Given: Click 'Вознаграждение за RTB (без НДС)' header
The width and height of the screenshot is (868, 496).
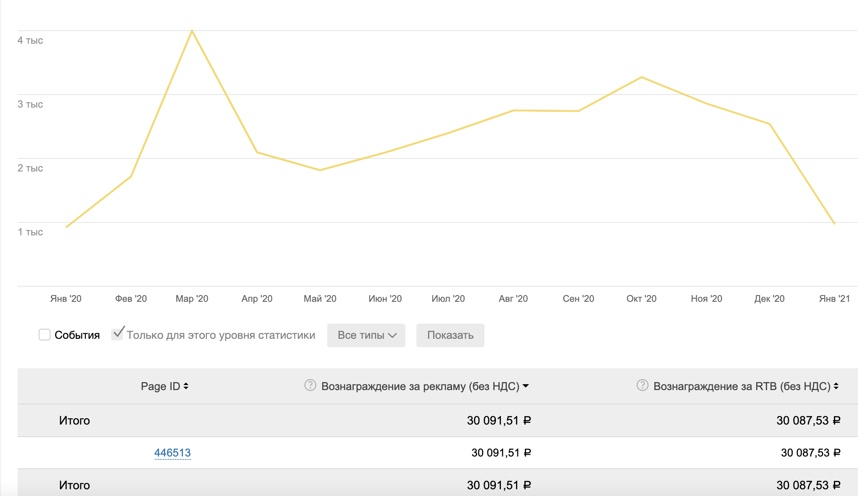Looking at the screenshot, I should pos(741,386).
